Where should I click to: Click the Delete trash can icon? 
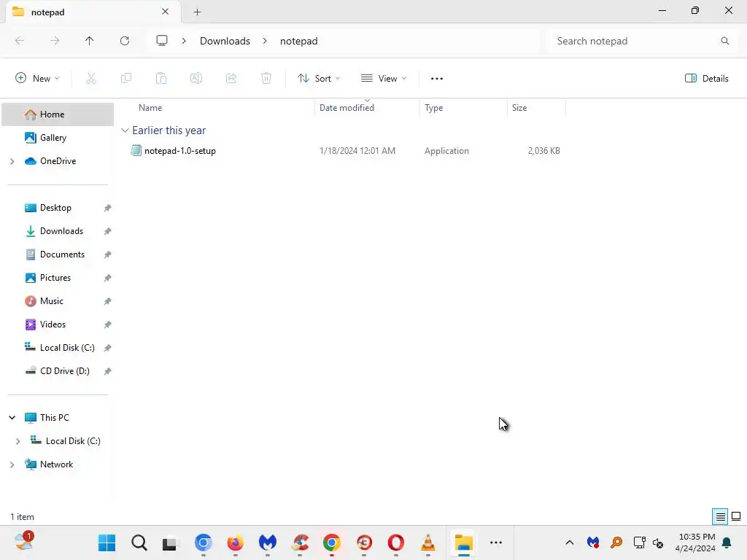tap(266, 78)
